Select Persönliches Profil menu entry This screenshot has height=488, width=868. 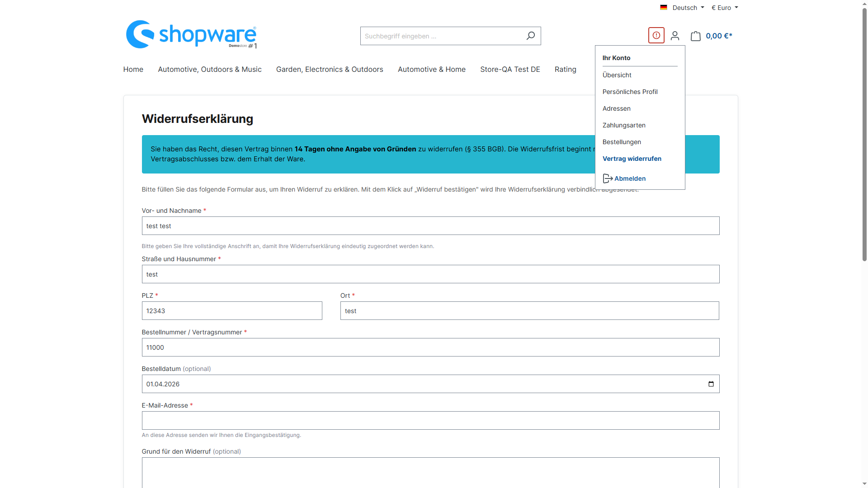tap(630, 92)
